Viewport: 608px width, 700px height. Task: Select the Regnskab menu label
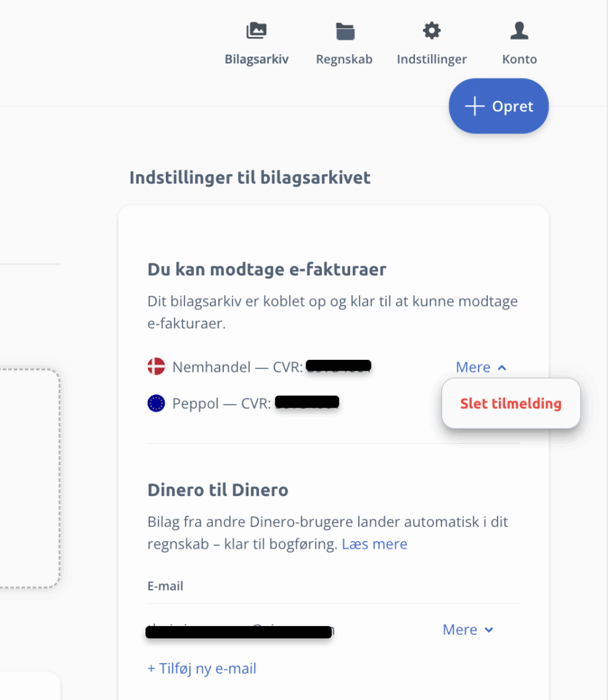344,59
